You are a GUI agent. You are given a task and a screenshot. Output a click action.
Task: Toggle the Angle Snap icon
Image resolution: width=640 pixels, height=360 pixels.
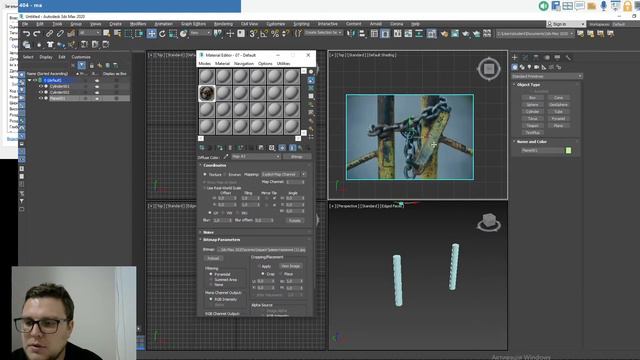tap(264, 33)
